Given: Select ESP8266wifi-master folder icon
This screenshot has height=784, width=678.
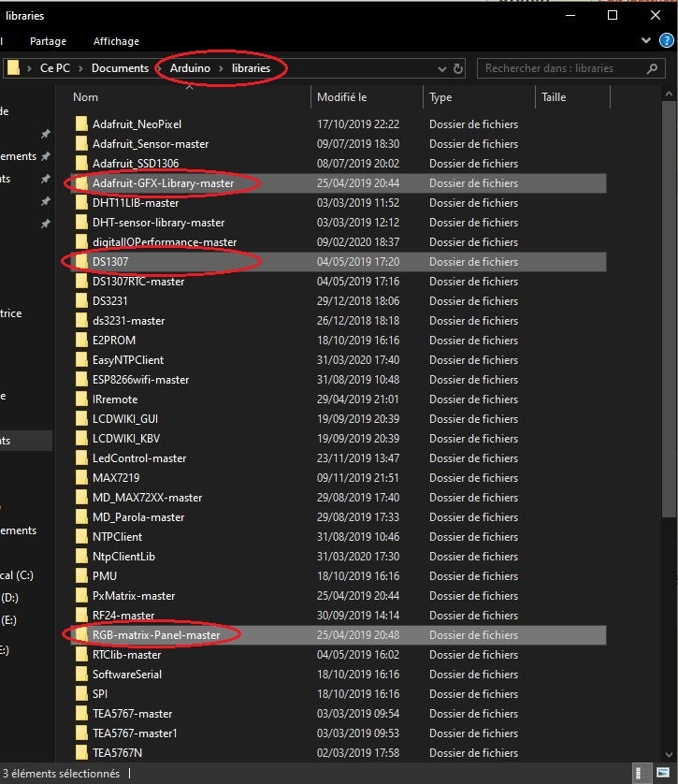Looking at the screenshot, I should tap(81, 380).
